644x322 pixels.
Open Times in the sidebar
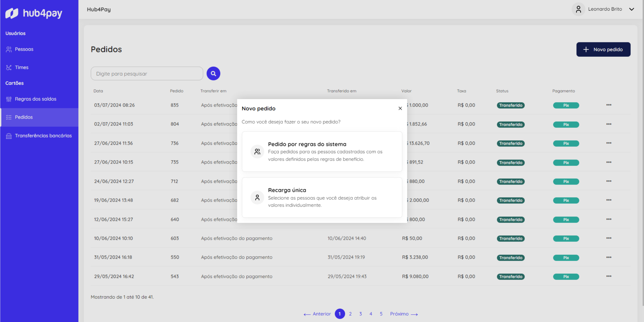39,67
